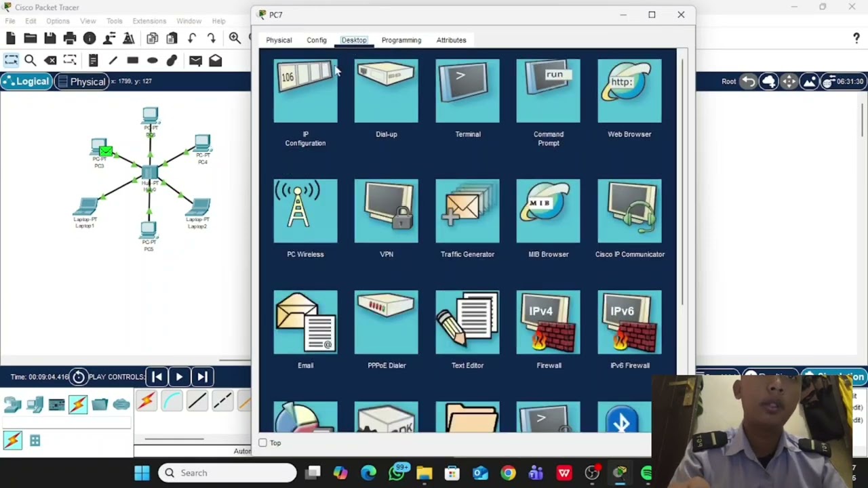Open the User Profile toolbar icon
Image resolution: width=868 pixels, height=488 pixels.
click(109, 39)
